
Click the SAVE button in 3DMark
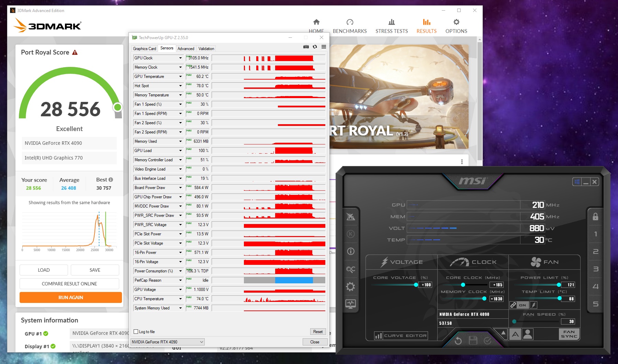point(95,270)
